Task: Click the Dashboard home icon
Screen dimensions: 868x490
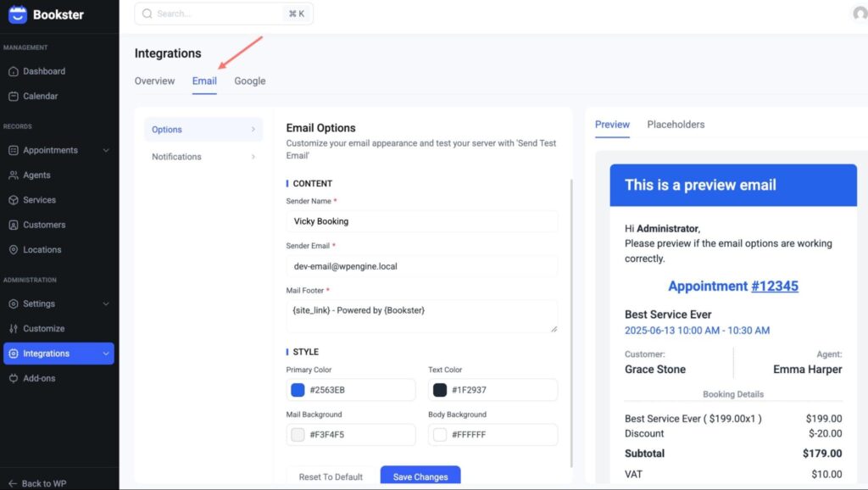Action: coord(14,71)
